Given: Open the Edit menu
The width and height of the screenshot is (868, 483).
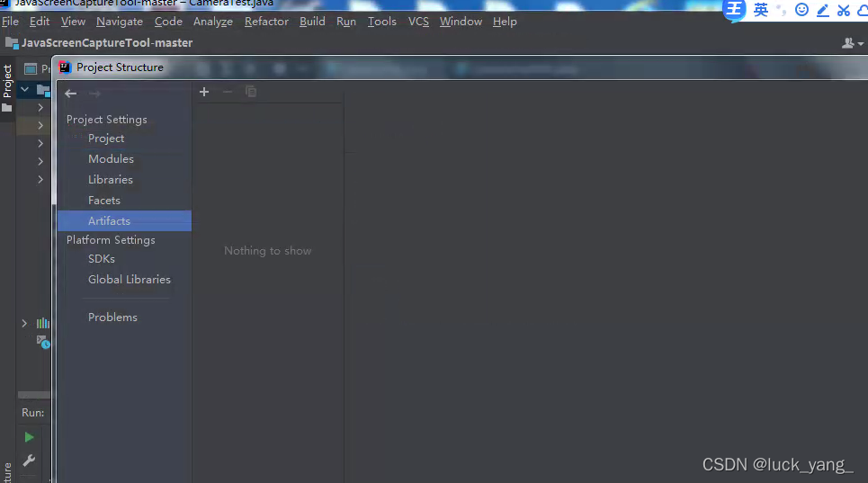Looking at the screenshot, I should point(40,22).
